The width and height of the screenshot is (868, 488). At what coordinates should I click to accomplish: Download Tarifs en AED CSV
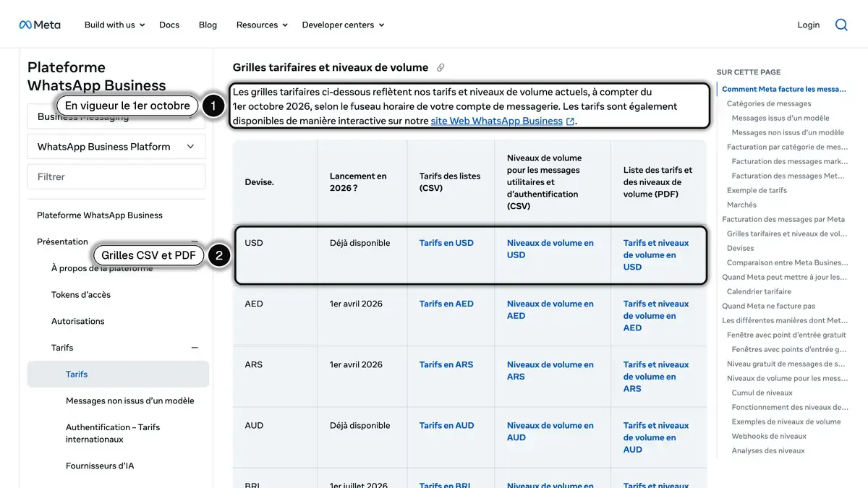pos(446,304)
